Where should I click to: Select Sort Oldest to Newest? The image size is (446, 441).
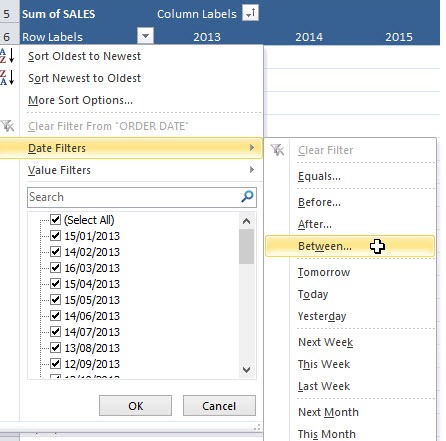84,56
